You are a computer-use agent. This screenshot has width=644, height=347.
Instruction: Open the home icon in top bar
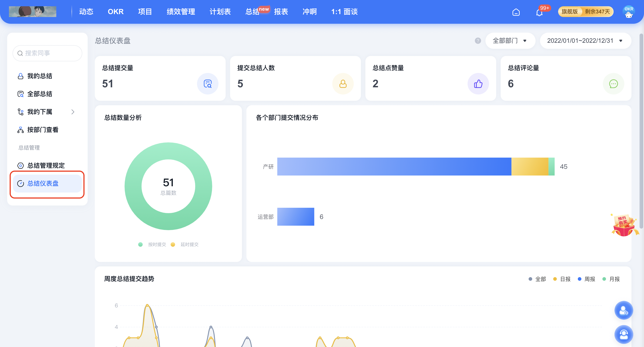(x=516, y=12)
